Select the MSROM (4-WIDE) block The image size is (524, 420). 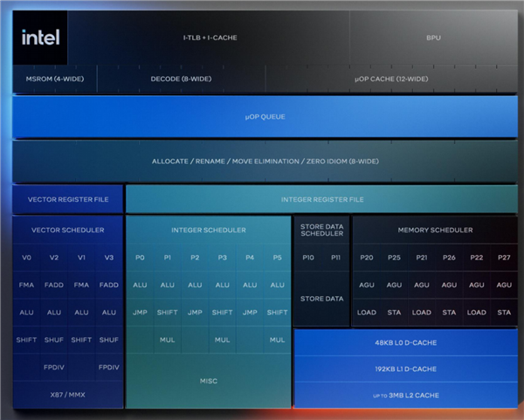[53, 79]
